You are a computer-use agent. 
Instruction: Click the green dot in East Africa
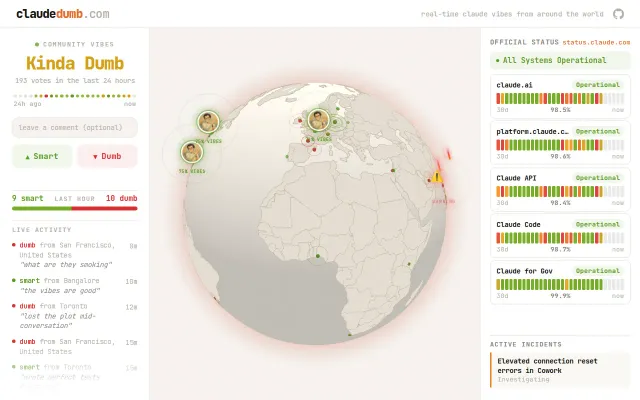point(409,264)
